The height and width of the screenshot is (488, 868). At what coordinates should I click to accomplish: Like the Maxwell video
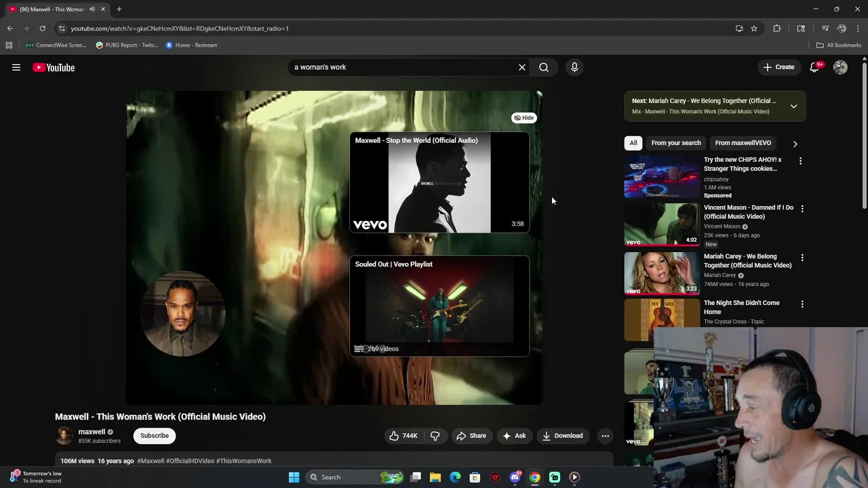(x=403, y=436)
